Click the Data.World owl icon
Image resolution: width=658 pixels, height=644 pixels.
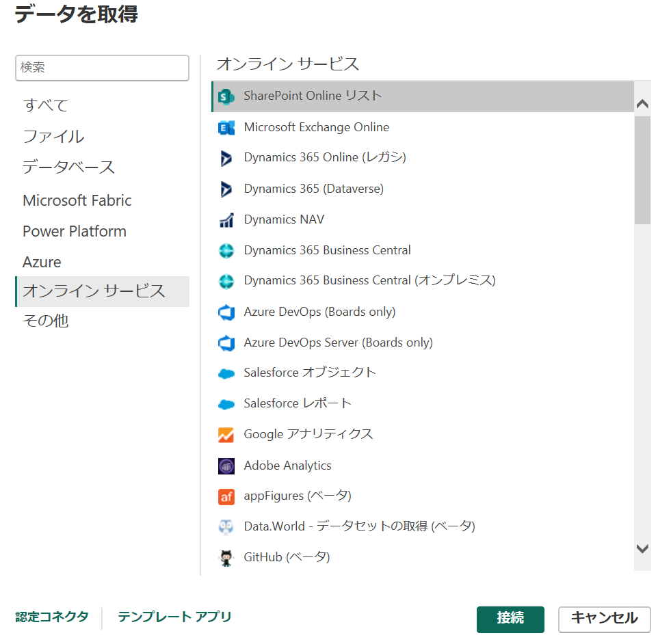pyautogui.click(x=226, y=527)
